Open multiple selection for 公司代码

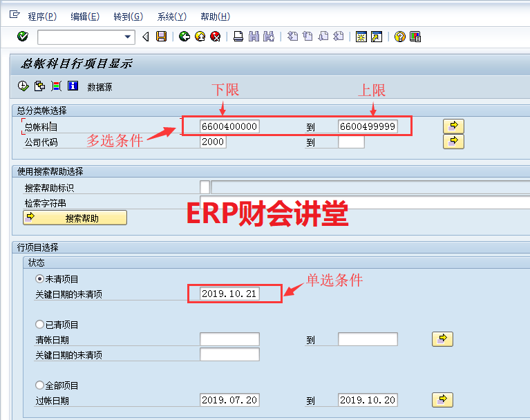click(453, 142)
